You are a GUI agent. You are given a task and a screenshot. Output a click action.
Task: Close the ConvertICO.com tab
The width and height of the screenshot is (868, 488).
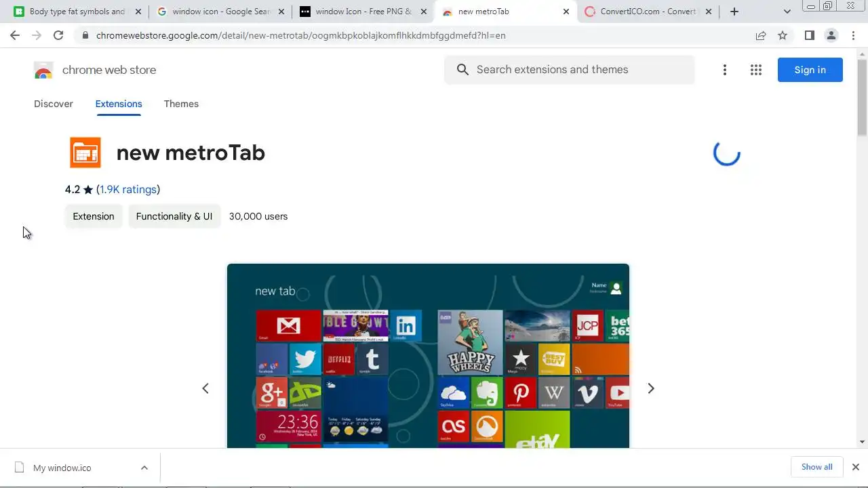click(709, 12)
